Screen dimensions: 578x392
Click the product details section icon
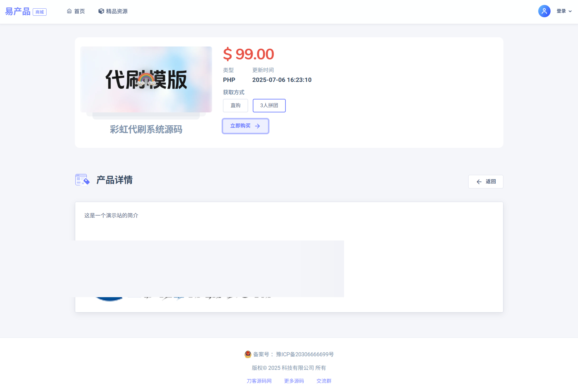[x=82, y=180]
